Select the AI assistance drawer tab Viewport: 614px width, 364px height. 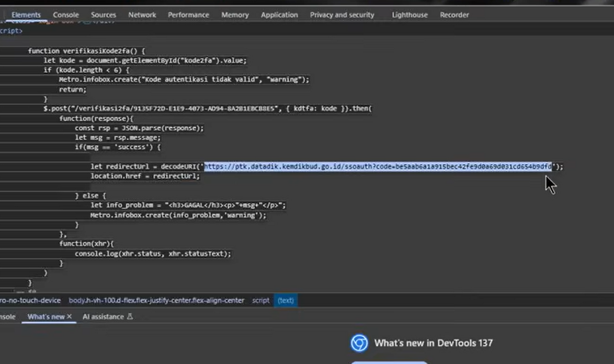coord(103,316)
